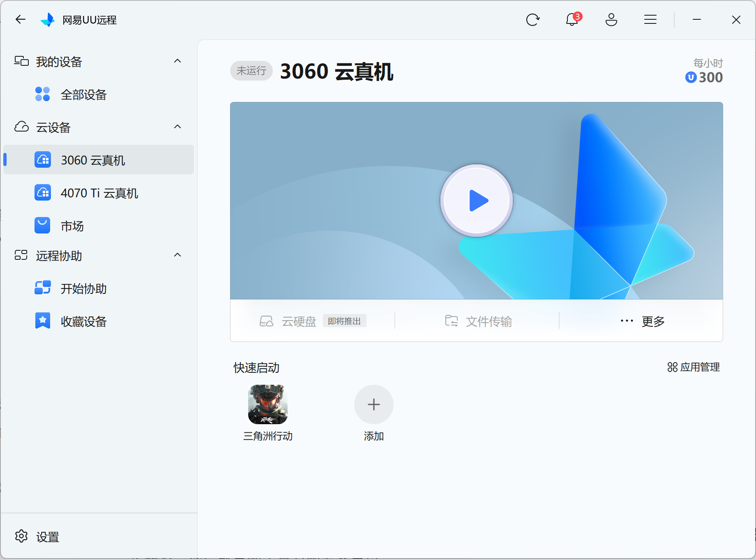Select 4070 Ti 云真机 in sidebar
Image resolution: width=756 pixels, height=559 pixels.
[x=99, y=192]
